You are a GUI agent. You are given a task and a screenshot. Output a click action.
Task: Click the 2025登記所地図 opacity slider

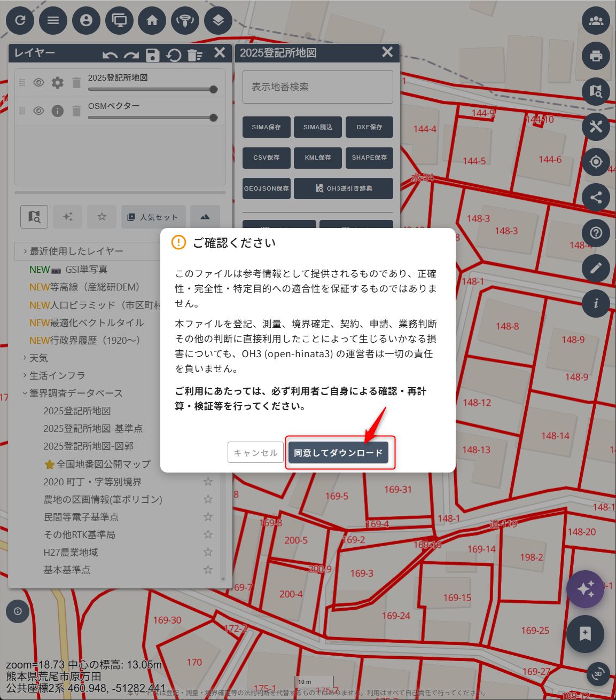(152, 90)
